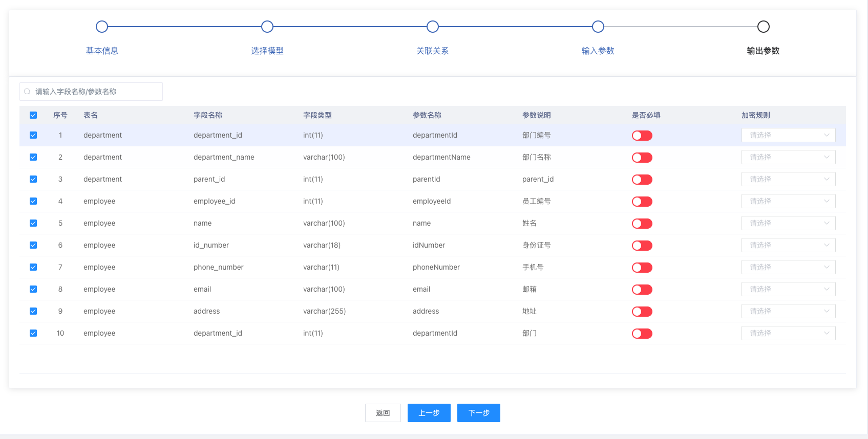The height and width of the screenshot is (439, 868).
Task: Click the 输入参数 step circle
Action: point(598,27)
